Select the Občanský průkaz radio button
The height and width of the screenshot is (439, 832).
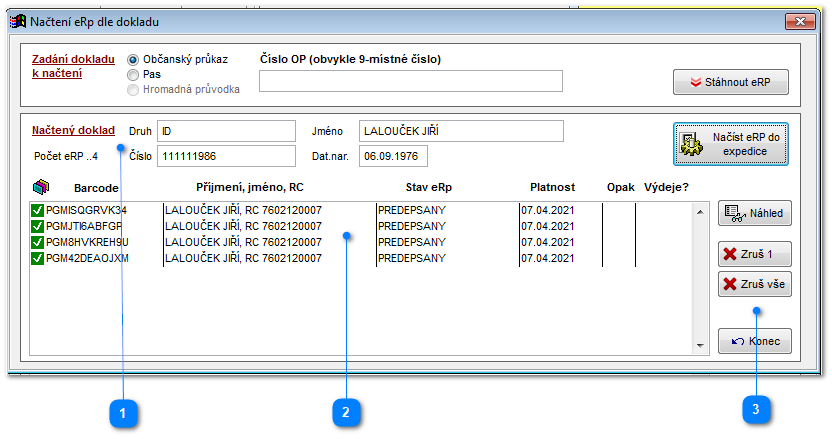coord(133,60)
